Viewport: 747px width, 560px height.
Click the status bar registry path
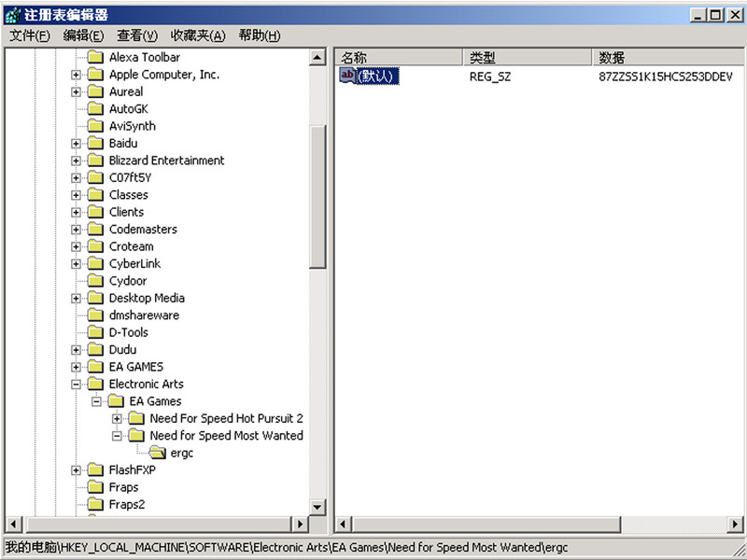pos(287,547)
